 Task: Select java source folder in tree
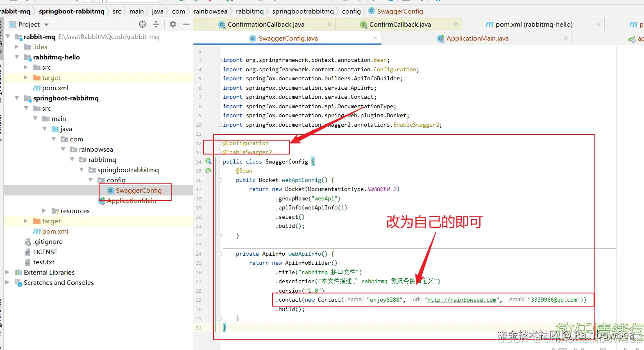tap(66, 129)
